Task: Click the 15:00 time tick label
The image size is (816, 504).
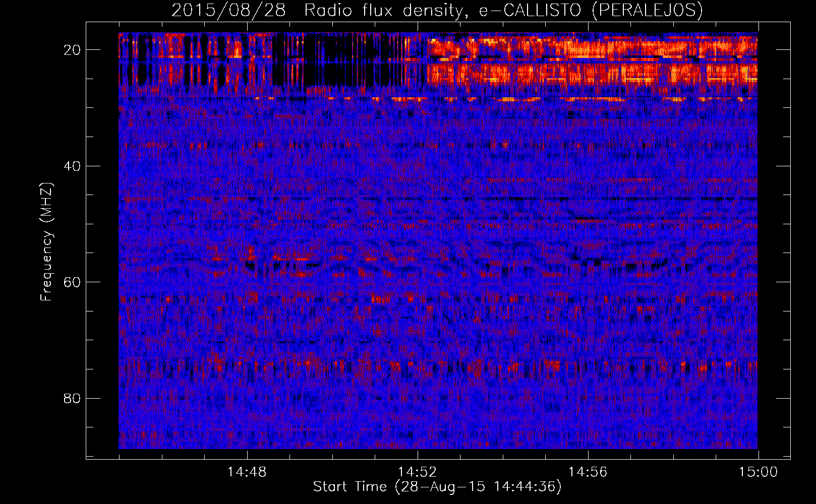Action: 759,472
